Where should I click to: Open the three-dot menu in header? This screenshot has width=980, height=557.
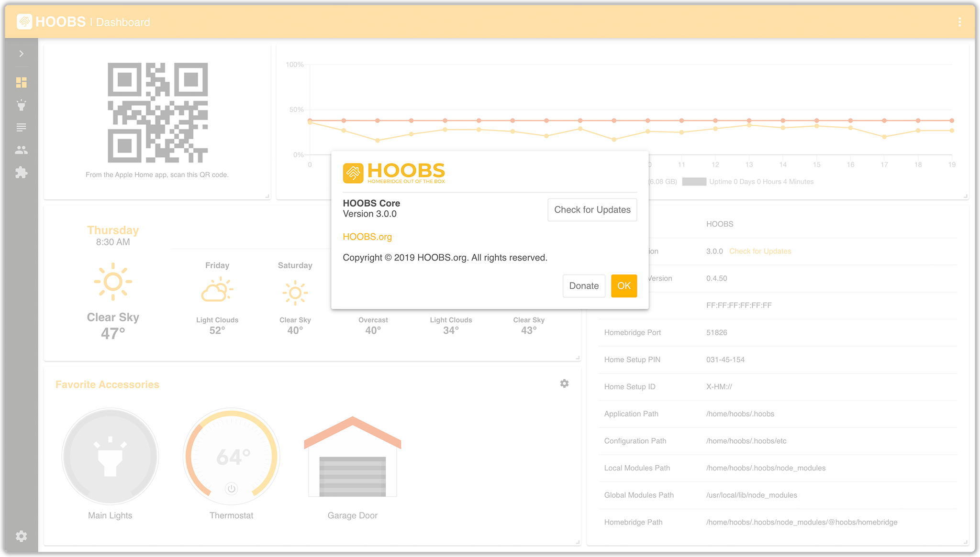pos(959,22)
